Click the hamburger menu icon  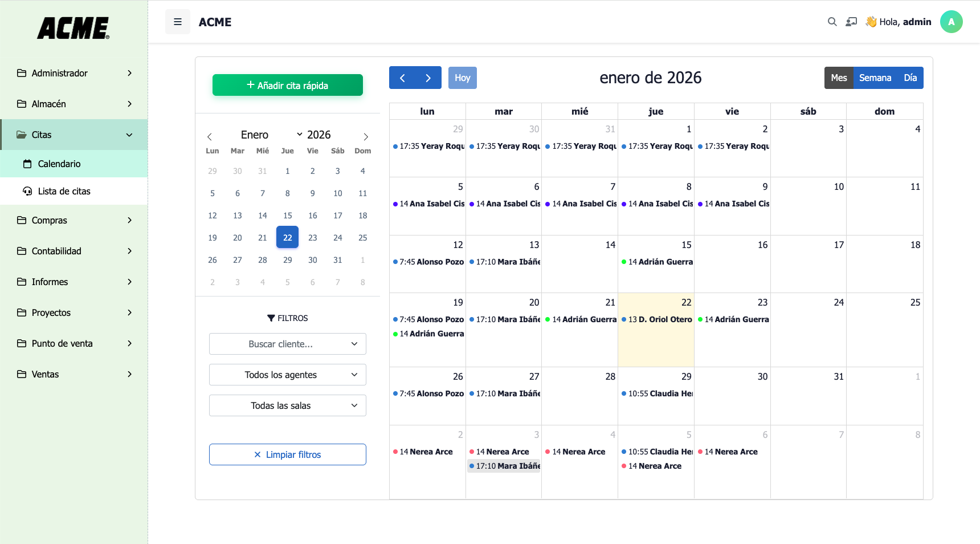point(178,22)
